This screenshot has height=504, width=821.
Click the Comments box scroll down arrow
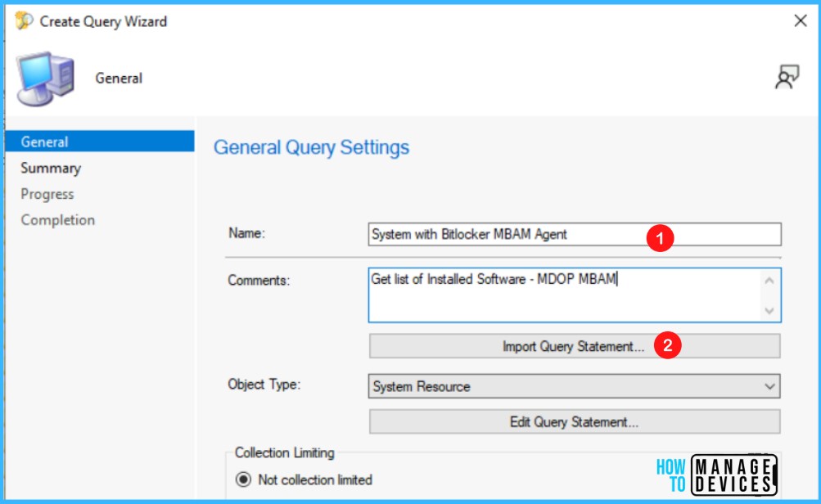(x=769, y=310)
